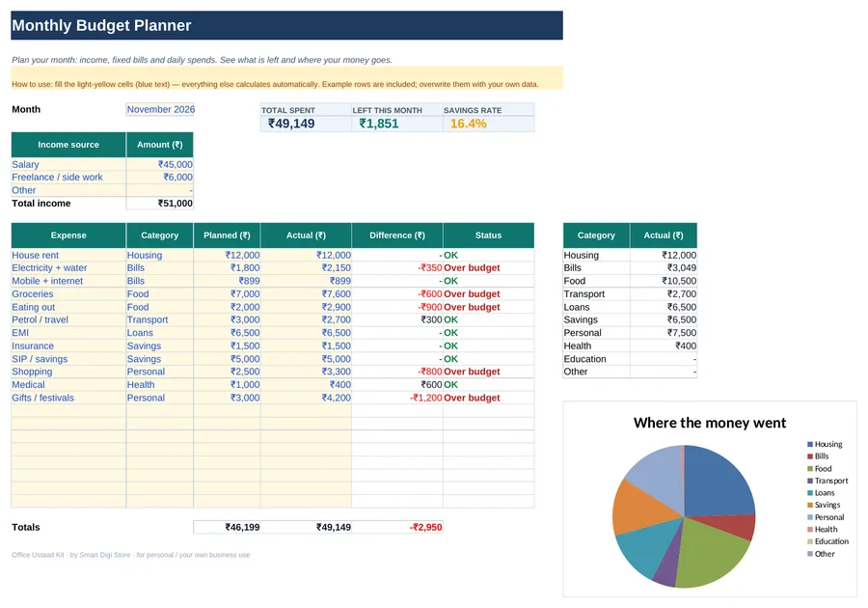Click the Total income ₹51,000 value
The height and width of the screenshot is (608, 868).
(160, 204)
